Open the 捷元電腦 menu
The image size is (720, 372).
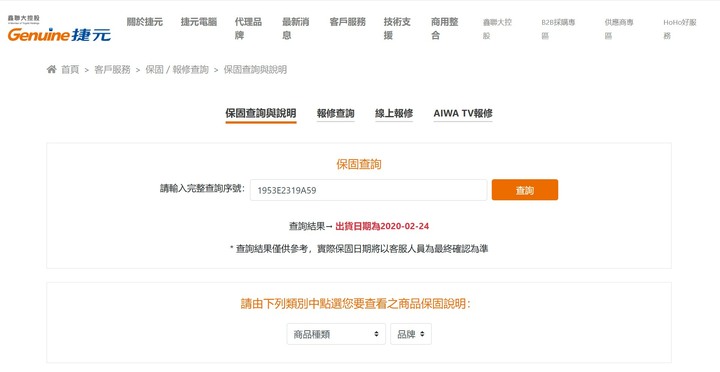[x=199, y=22]
